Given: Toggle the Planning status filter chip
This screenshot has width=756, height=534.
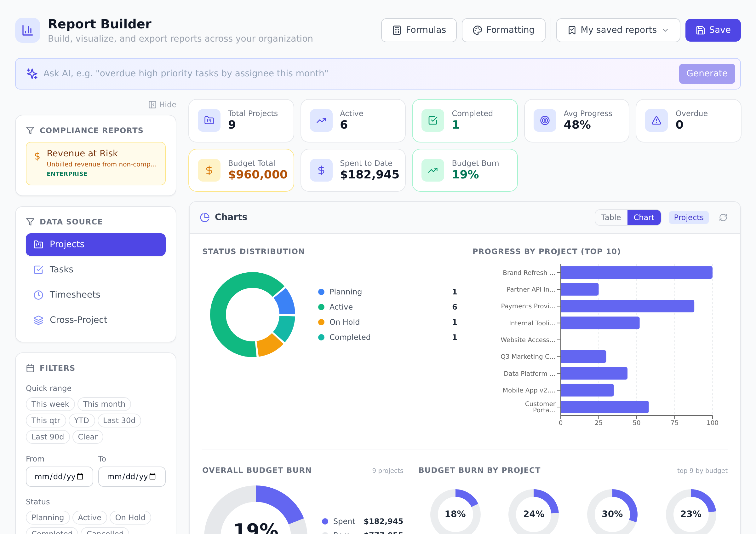Looking at the screenshot, I should [48, 518].
